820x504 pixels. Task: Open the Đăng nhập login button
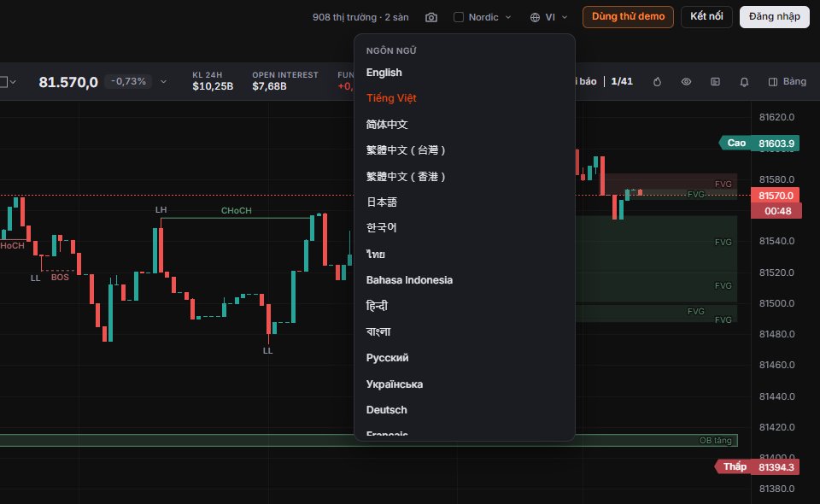coord(775,17)
